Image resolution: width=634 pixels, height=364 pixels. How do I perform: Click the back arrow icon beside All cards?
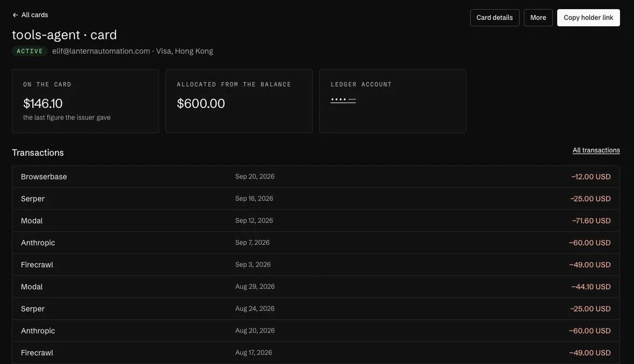click(16, 15)
